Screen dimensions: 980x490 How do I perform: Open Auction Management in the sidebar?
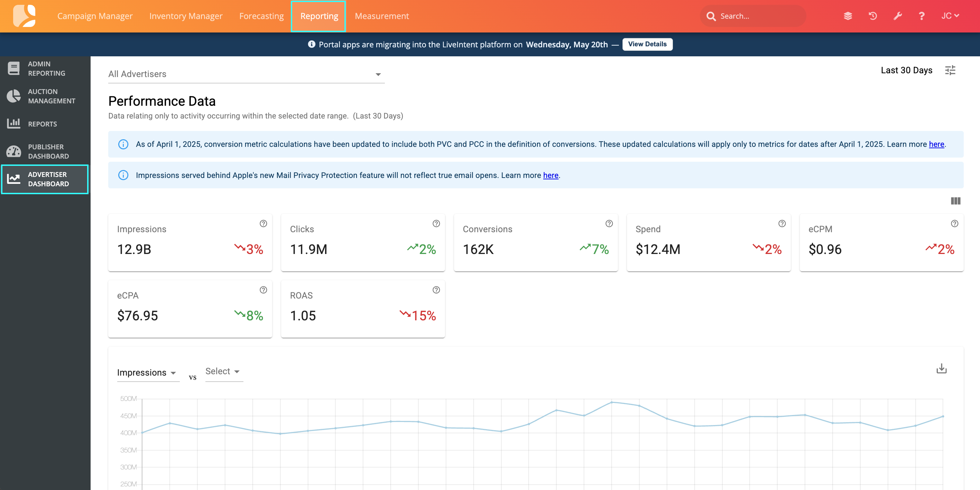(x=45, y=96)
